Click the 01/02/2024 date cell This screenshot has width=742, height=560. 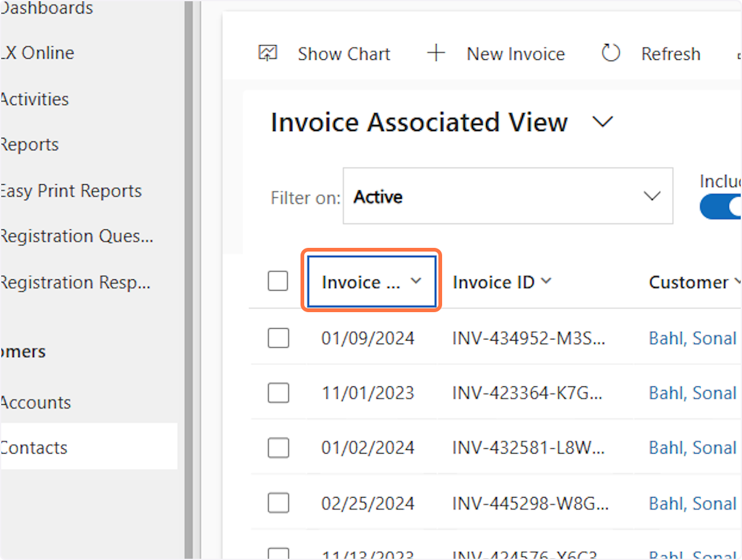click(x=368, y=448)
